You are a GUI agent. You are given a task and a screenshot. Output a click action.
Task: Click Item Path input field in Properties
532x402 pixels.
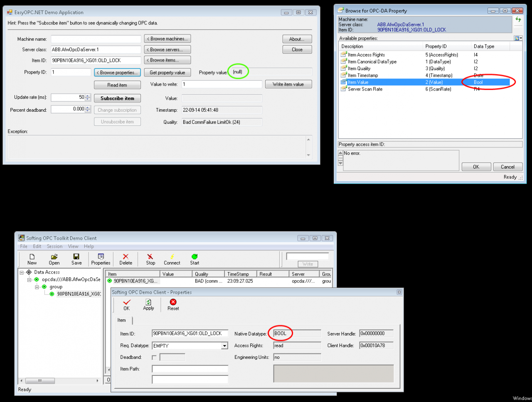[190, 369]
